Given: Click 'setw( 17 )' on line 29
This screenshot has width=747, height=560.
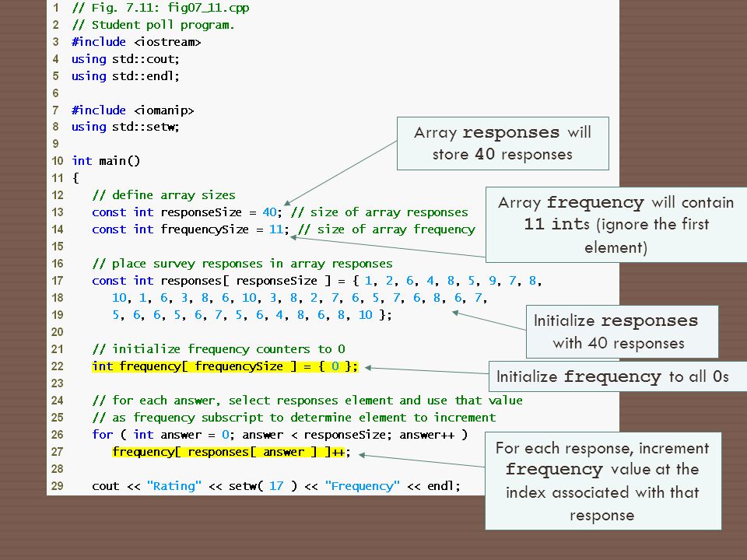Looking at the screenshot, I should tap(263, 486).
